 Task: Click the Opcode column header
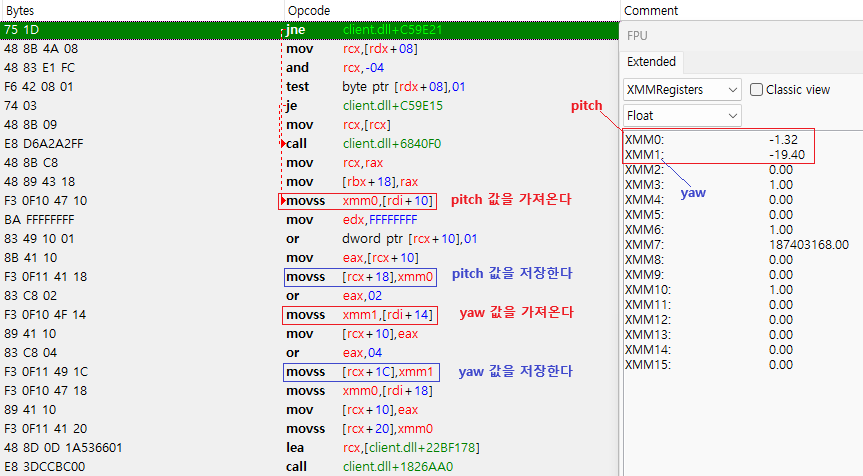coord(309,10)
